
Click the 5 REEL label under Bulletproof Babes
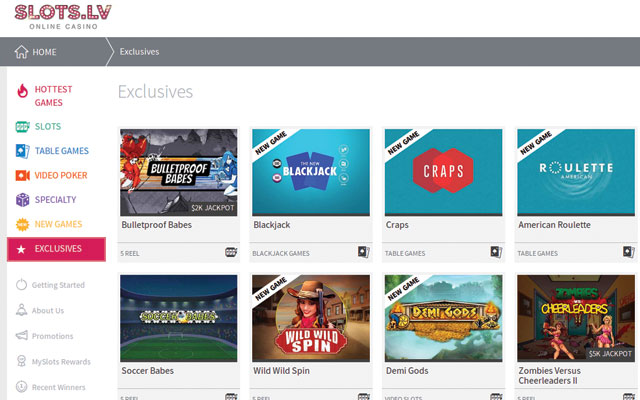[x=130, y=253]
